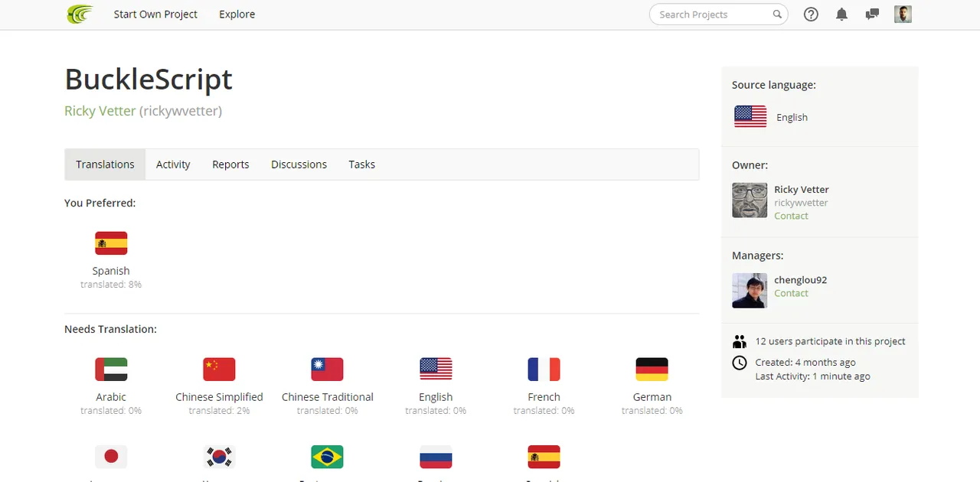Image resolution: width=980 pixels, height=482 pixels.
Task: Click Start Own Project link
Action: tap(155, 15)
